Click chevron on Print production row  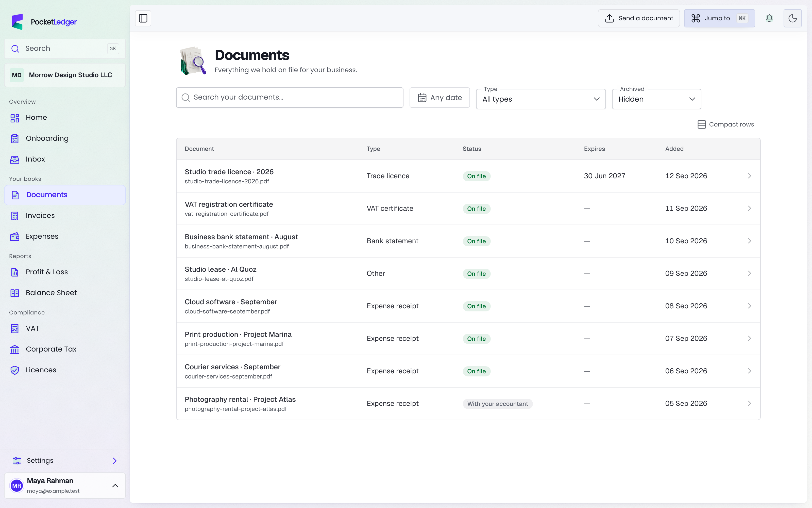tap(749, 339)
